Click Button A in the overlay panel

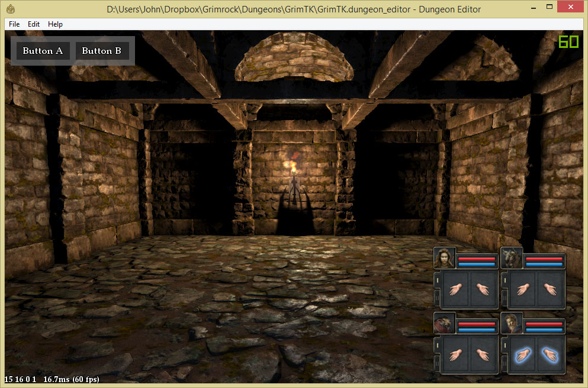click(x=43, y=51)
